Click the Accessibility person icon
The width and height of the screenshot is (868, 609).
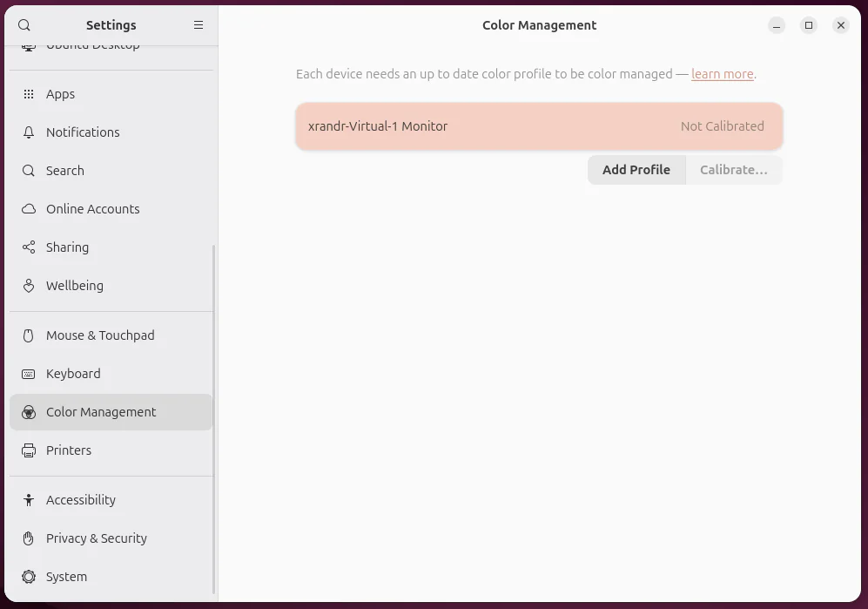28,499
